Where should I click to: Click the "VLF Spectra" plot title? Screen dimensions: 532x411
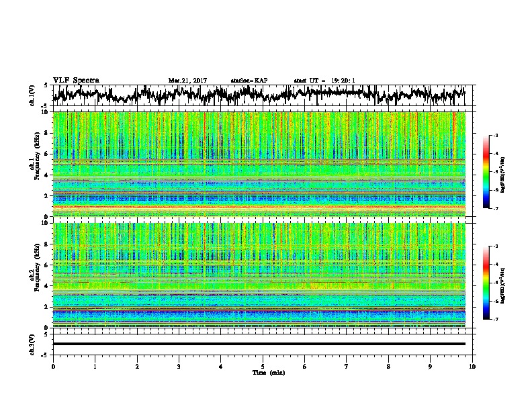click(x=76, y=81)
